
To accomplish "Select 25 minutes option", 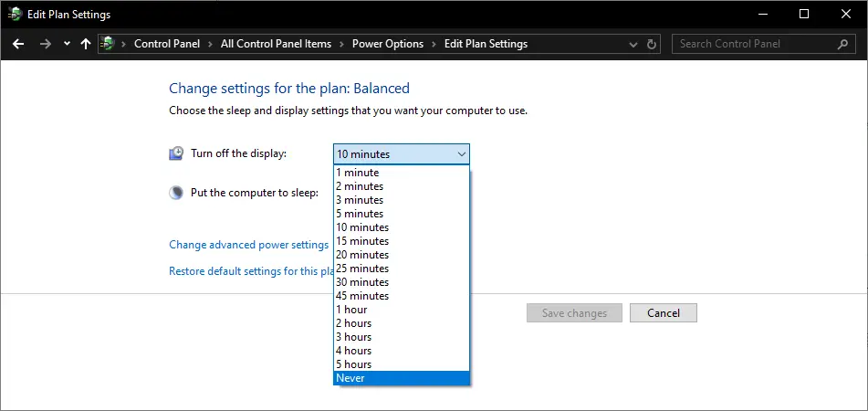I will click(x=402, y=269).
